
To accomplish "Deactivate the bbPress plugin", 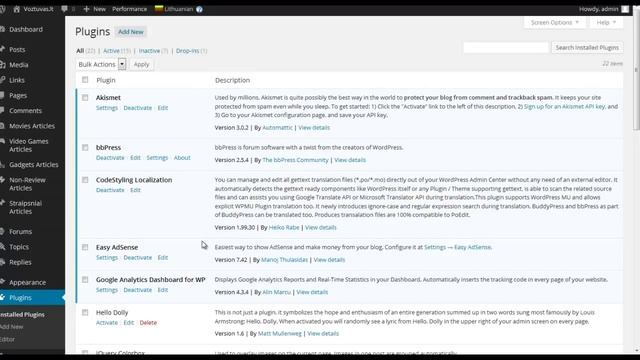I will pyautogui.click(x=110, y=158).
